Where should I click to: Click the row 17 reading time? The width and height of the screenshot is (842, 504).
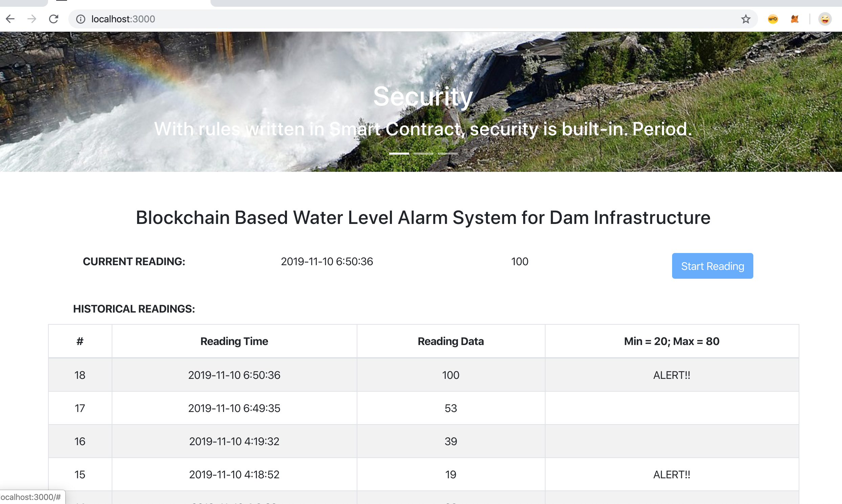(x=234, y=408)
